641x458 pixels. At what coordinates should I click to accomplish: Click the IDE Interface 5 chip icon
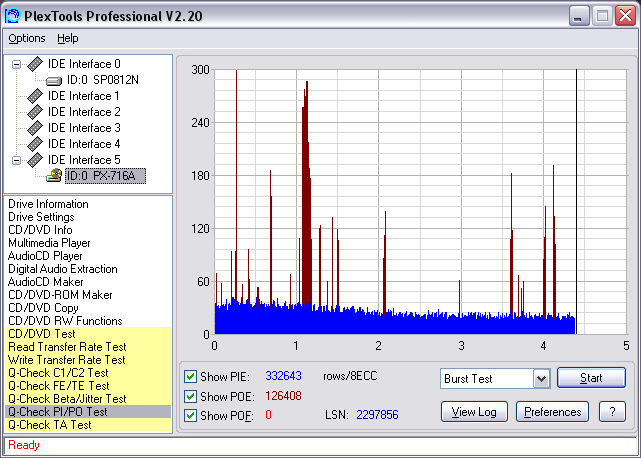tap(35, 160)
